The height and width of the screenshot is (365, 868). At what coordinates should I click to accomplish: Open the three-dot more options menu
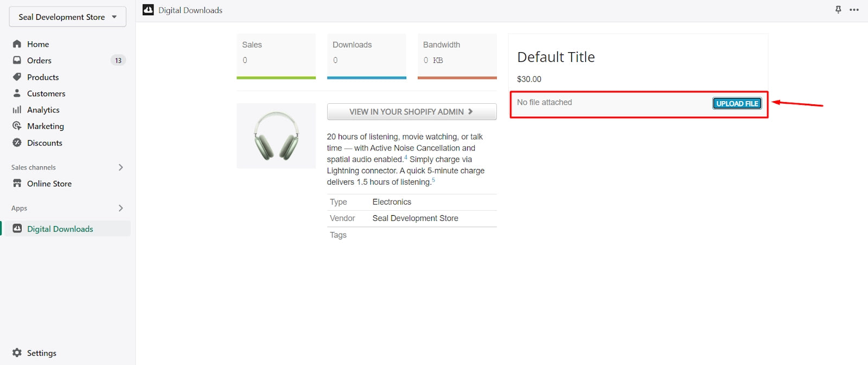click(854, 10)
